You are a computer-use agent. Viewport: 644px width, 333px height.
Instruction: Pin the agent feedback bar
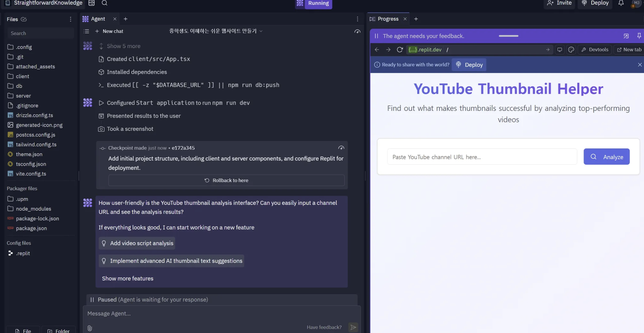[x=639, y=36]
